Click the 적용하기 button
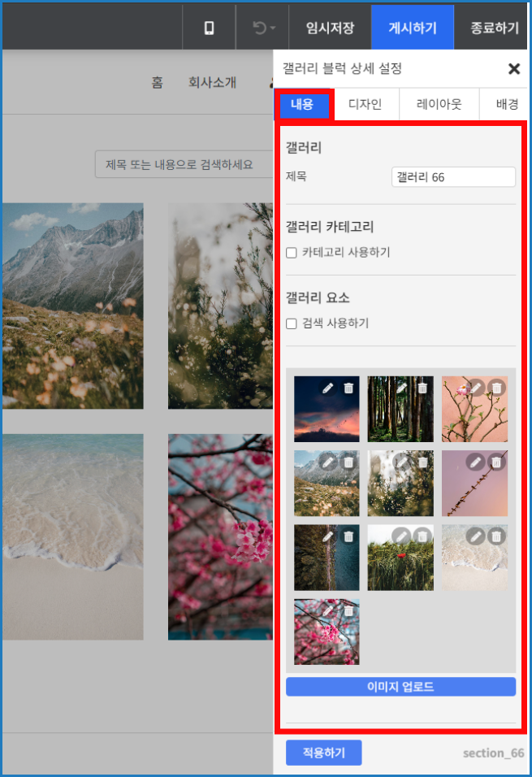532x777 pixels. pos(324,753)
